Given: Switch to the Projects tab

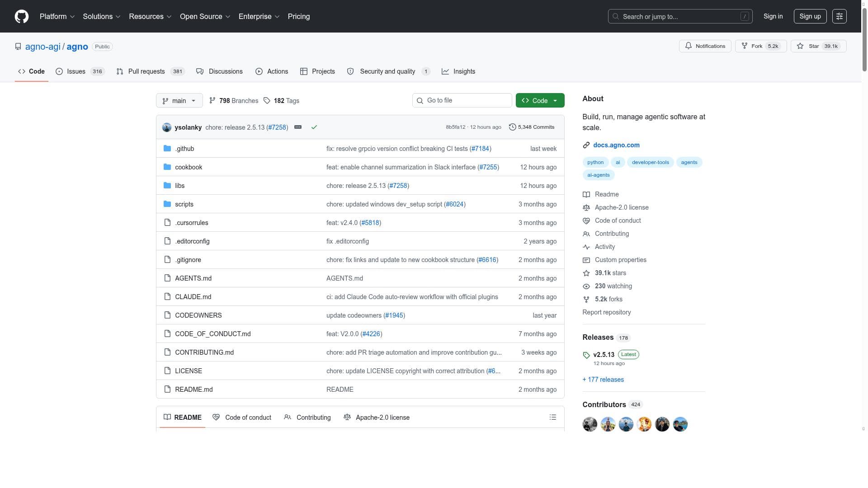Looking at the screenshot, I should (317, 71).
